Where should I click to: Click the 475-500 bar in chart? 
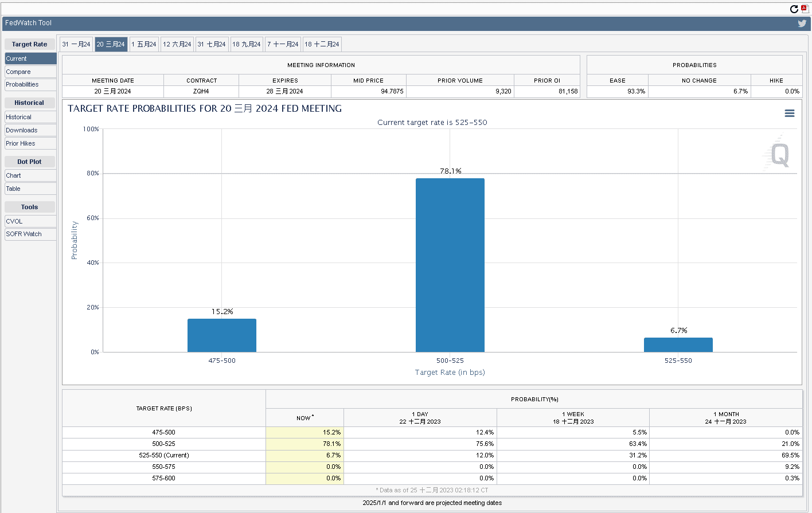[222, 335]
